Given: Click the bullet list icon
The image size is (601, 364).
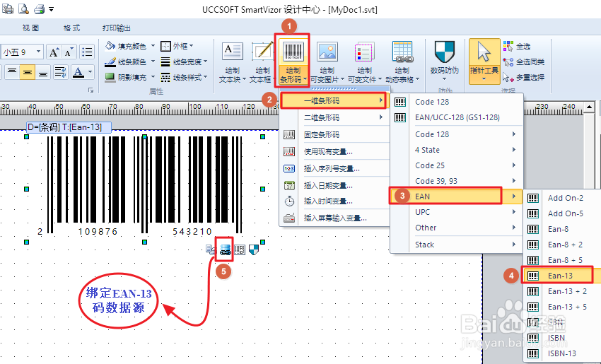Looking at the screenshot, I should coord(88,52).
